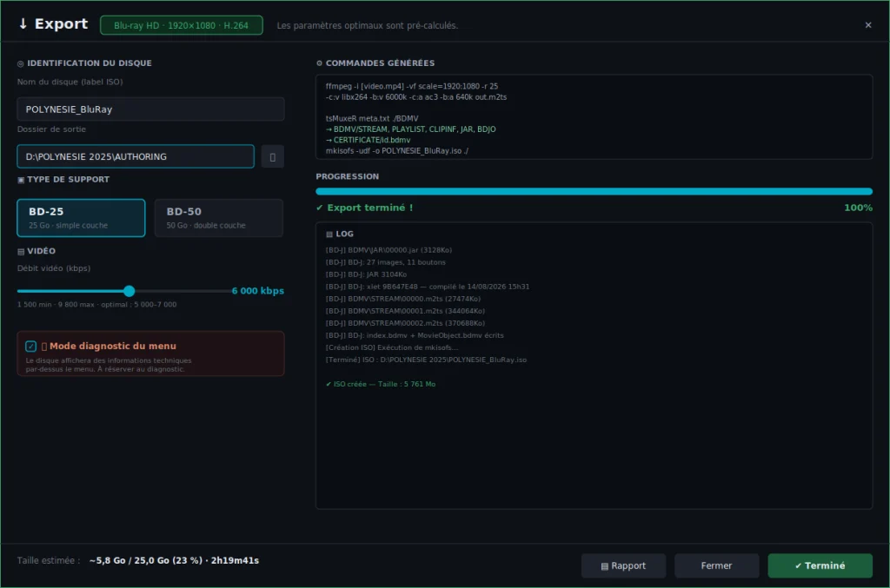This screenshot has height=588, width=890.
Task: Click the log line index.bdmv + MovieObject.bdmv écrits
Action: tap(415, 335)
